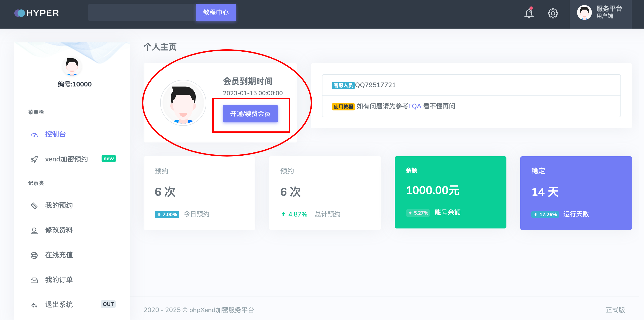Image resolution: width=644 pixels, height=320 pixels.
Task: Click the rocket icon for xend加密预约
Action: (x=34, y=159)
